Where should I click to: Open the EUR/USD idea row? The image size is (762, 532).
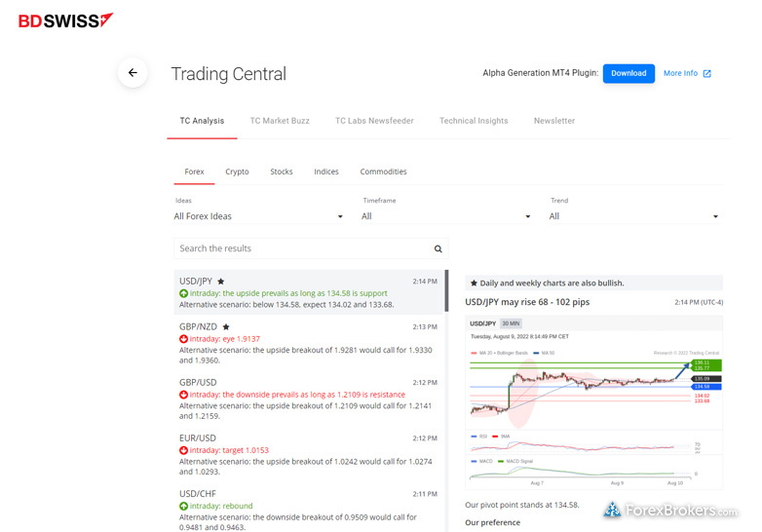[308, 454]
